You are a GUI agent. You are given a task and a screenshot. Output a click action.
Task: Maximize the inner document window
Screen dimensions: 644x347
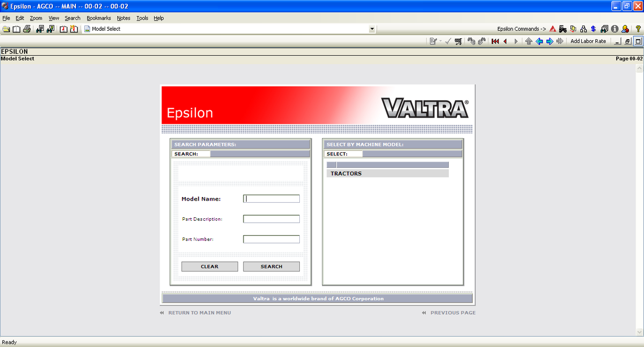pyautogui.click(x=638, y=41)
